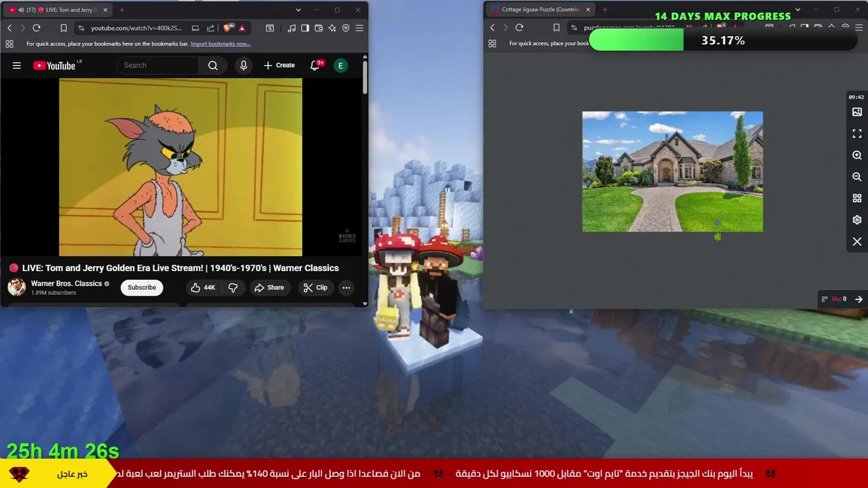Open tab search dropdown in puzzle window
868x488 pixels.
(797, 9)
